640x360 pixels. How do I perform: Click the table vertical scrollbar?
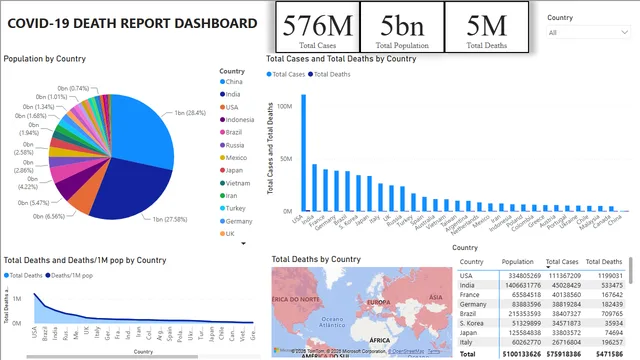pyautogui.click(x=631, y=270)
